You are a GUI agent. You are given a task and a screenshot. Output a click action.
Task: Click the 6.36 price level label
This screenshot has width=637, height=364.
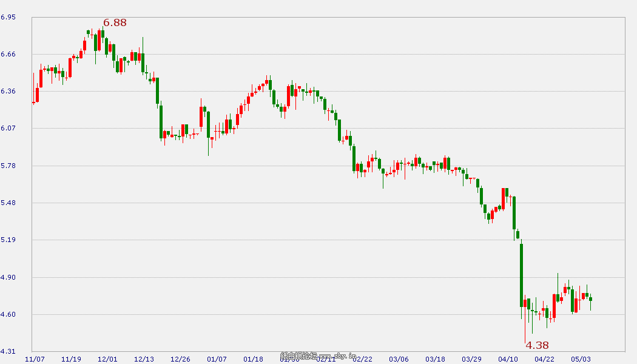click(x=8, y=91)
